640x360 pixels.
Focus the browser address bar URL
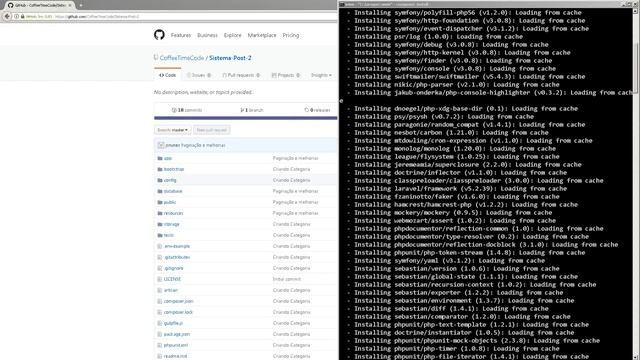[x=97, y=17]
